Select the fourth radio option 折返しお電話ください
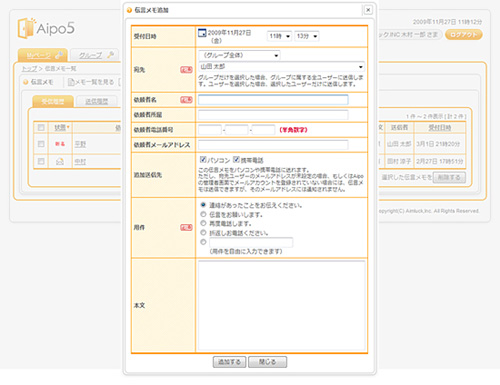 click(203, 232)
